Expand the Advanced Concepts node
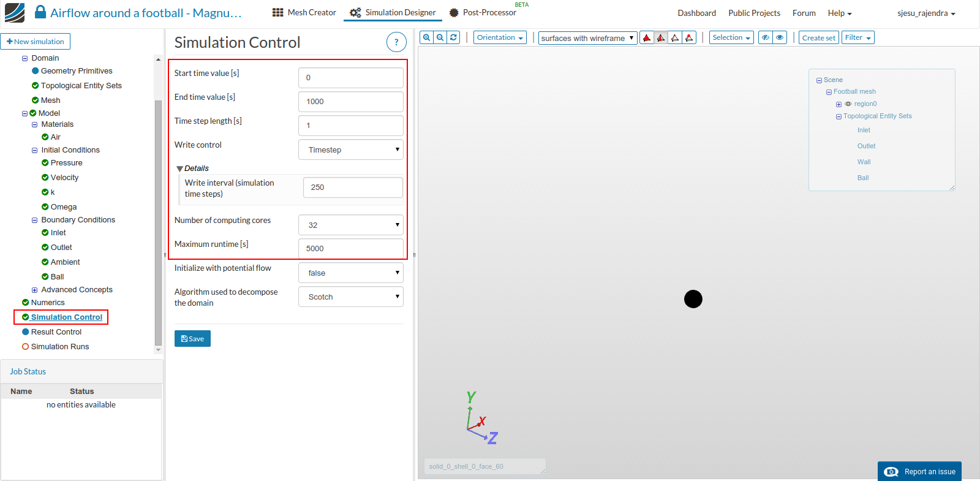 [x=35, y=290]
